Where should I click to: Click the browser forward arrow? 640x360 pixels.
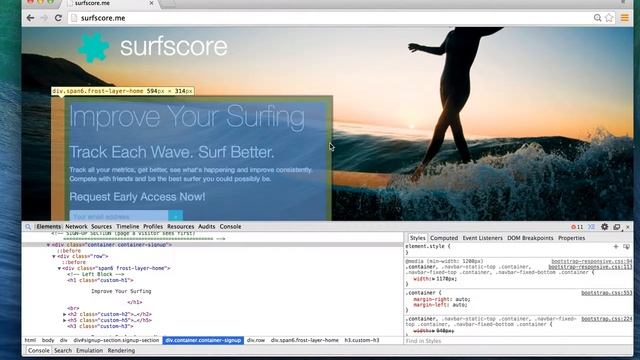44,18
